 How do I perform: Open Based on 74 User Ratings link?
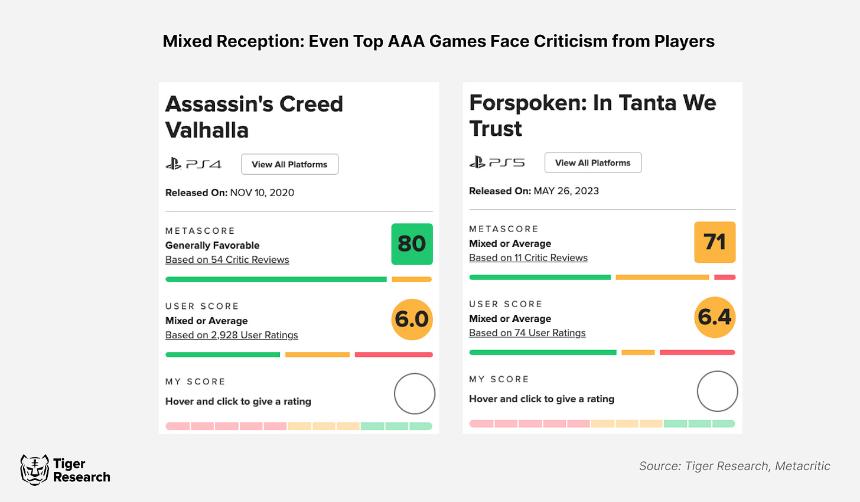point(527,332)
